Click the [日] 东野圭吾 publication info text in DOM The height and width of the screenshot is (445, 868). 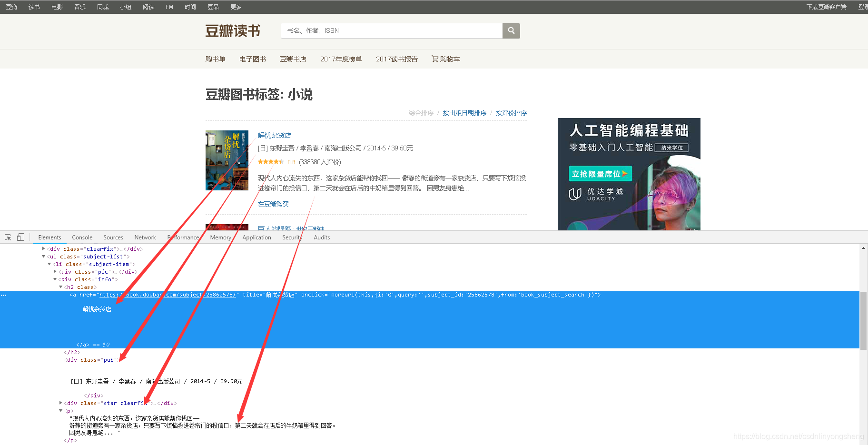point(157,381)
